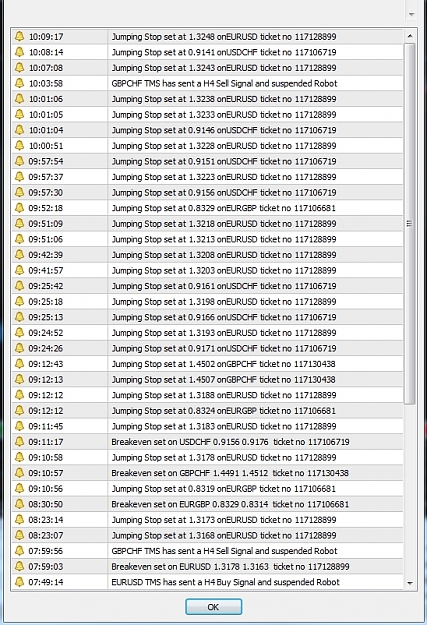Select 'Jumping Stop set at 0.8324 onEURGBP' message
The image size is (427, 625).
[223, 411]
